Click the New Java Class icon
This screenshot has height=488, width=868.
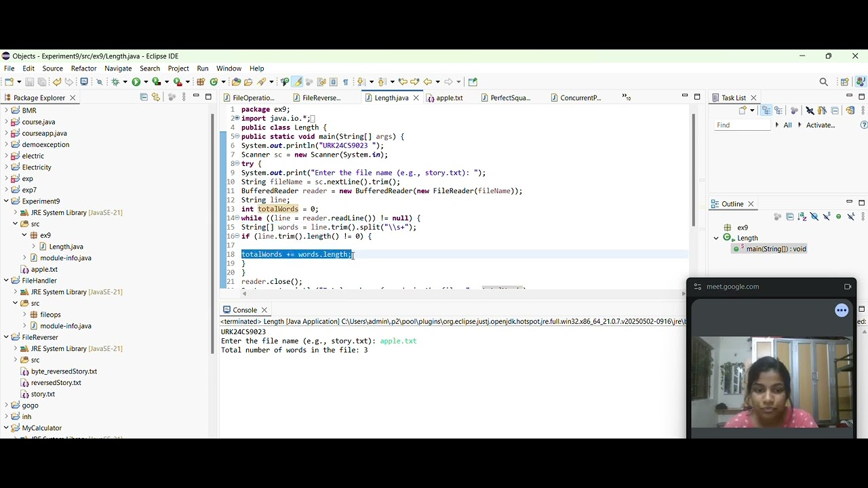coord(214,82)
